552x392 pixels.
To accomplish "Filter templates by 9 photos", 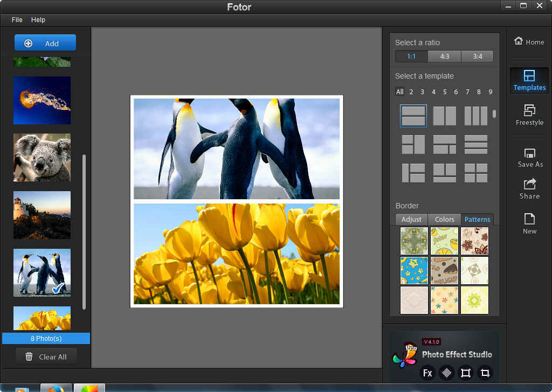I will [491, 92].
